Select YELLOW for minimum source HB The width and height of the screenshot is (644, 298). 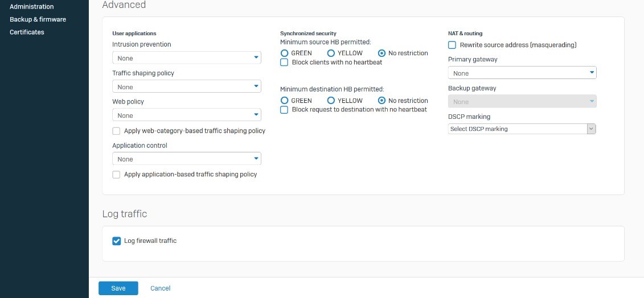(331, 53)
